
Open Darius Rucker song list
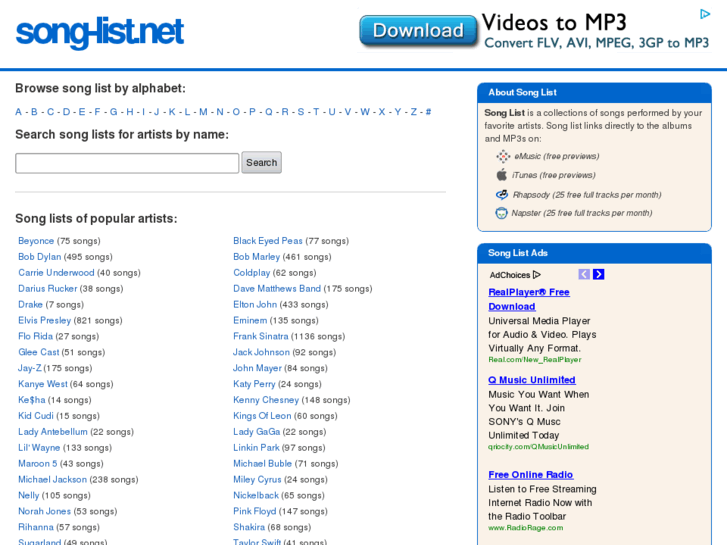[x=47, y=289]
